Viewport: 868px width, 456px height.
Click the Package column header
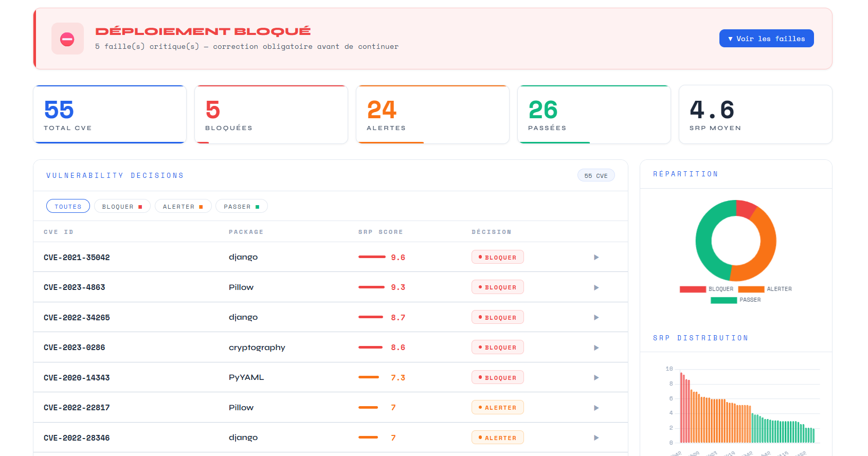coord(246,232)
